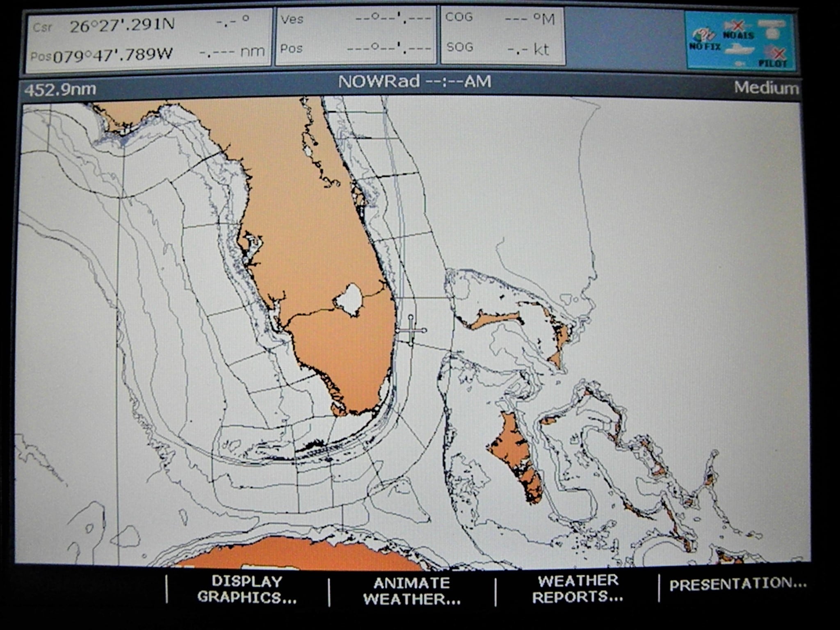Open the ANIMATE WEATHER softkey menu
The height and width of the screenshot is (630, 840).
point(412,590)
